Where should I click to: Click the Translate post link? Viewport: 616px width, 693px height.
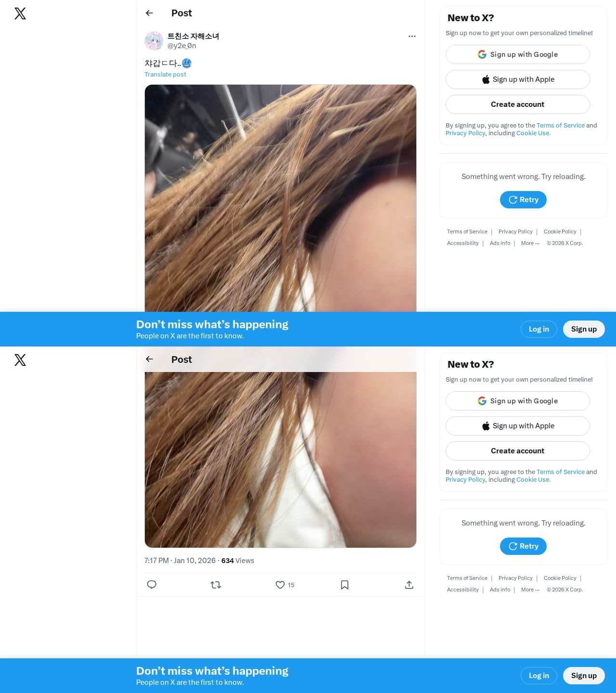coord(165,74)
